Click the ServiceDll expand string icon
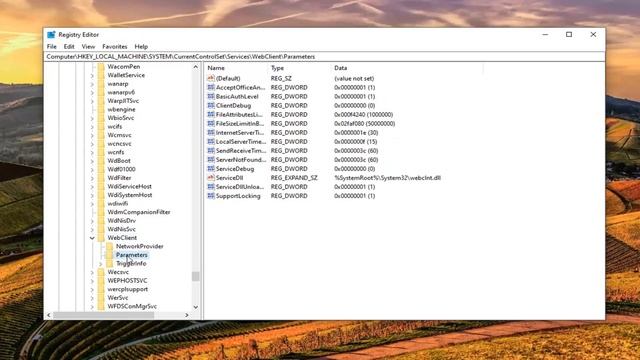 [211, 178]
